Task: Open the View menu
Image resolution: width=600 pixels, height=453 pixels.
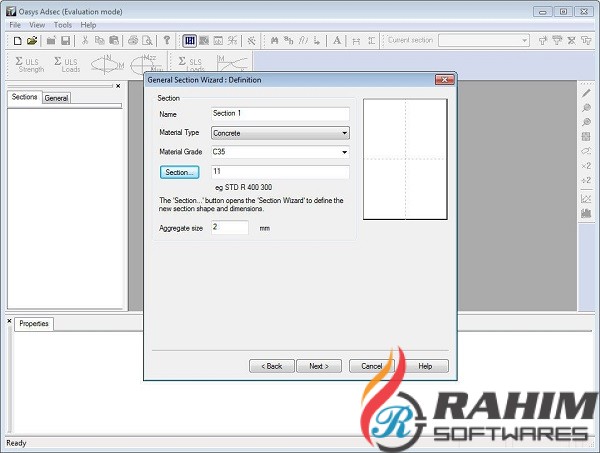Action: tap(37, 25)
